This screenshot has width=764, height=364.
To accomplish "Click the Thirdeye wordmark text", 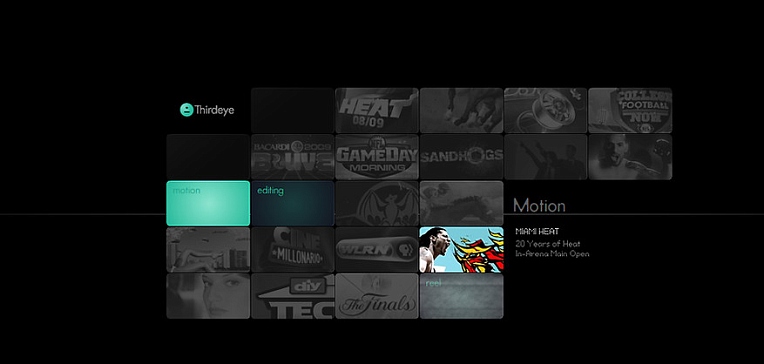I will tap(214, 110).
